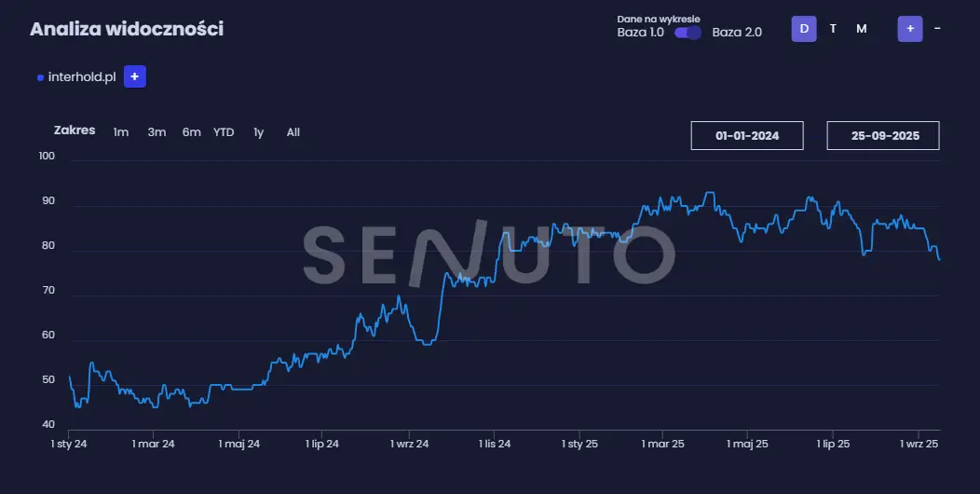Viewport: 980px width, 494px height.
Task: Select the 1m range option
Action: 121,132
